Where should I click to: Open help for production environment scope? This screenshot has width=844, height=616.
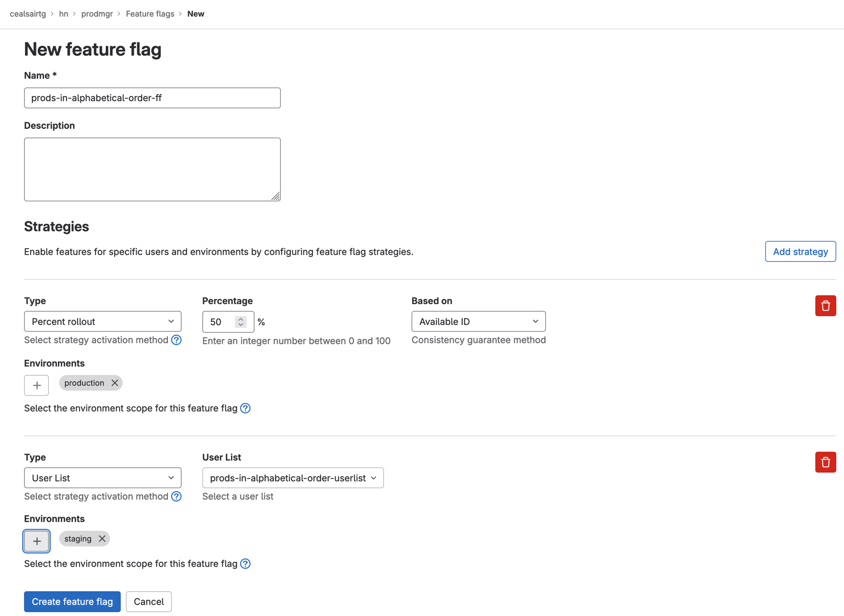tap(245, 408)
